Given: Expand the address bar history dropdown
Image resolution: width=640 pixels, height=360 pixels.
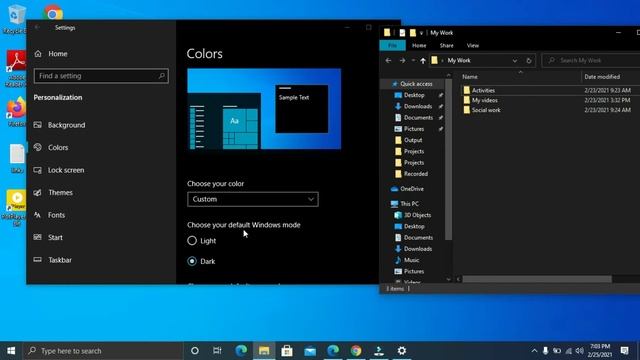Looking at the screenshot, I should [515, 60].
